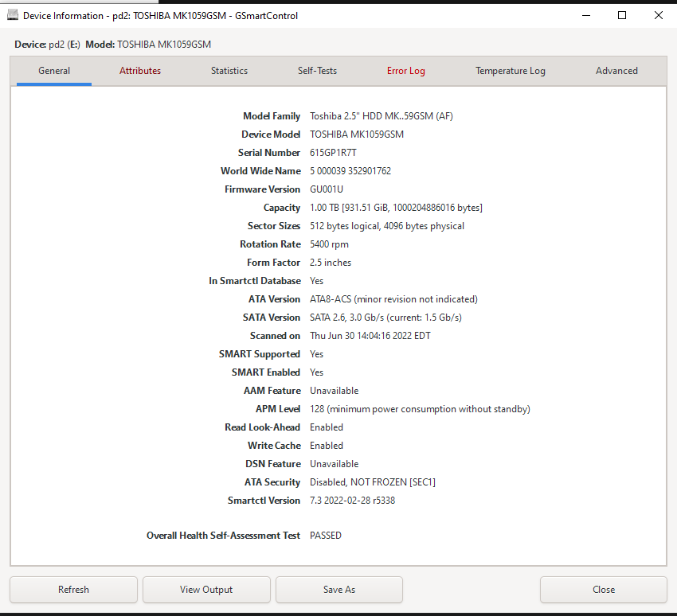This screenshot has width=677, height=616.
Task: Click the View Output button
Action: click(206, 590)
